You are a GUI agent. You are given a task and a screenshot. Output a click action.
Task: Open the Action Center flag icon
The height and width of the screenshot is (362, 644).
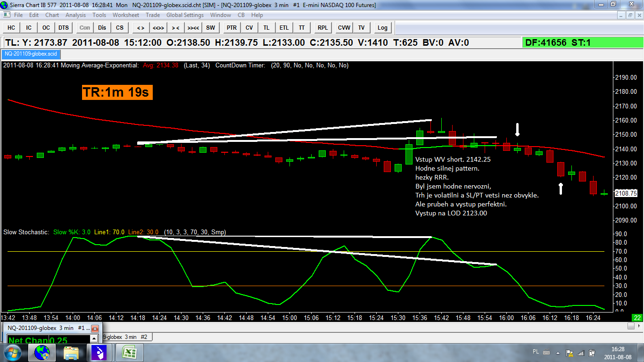pyautogui.click(x=570, y=353)
